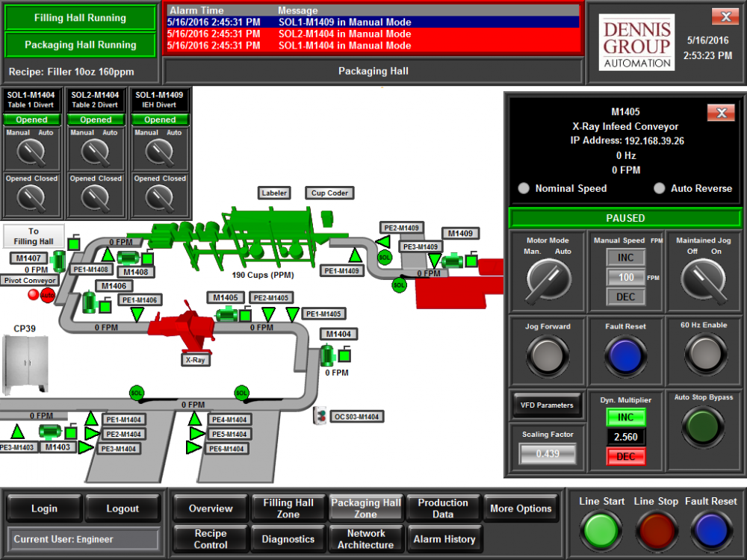The image size is (747, 560).
Task: Click the red AUTO indicator under Pivot Conveyor
Action: pos(48,296)
